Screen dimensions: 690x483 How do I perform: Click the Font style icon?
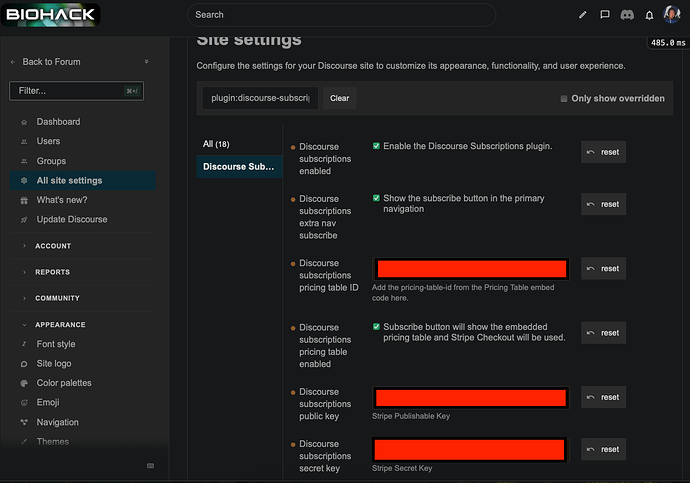tap(24, 344)
